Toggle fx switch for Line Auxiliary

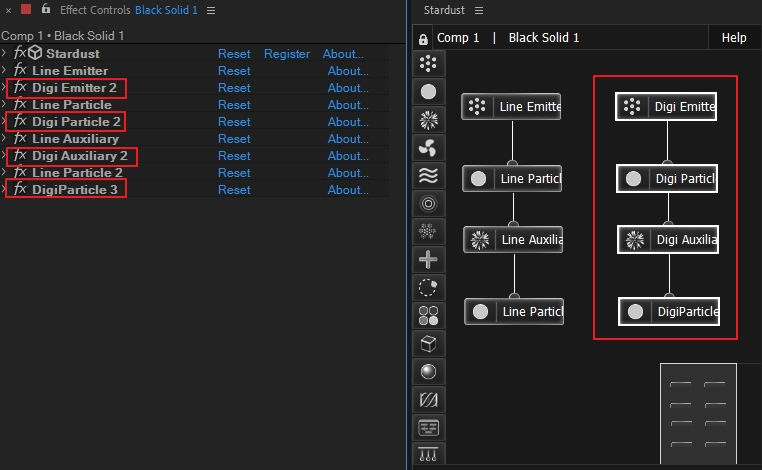(20, 138)
